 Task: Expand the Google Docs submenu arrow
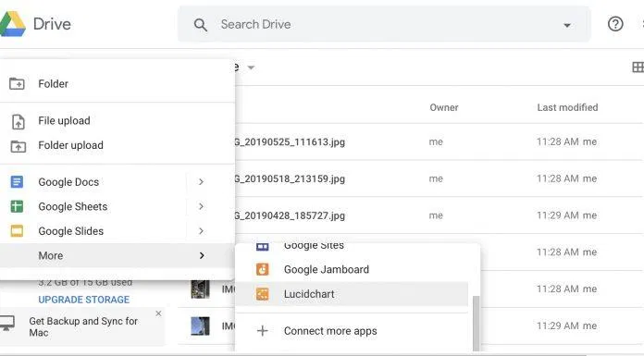201,181
